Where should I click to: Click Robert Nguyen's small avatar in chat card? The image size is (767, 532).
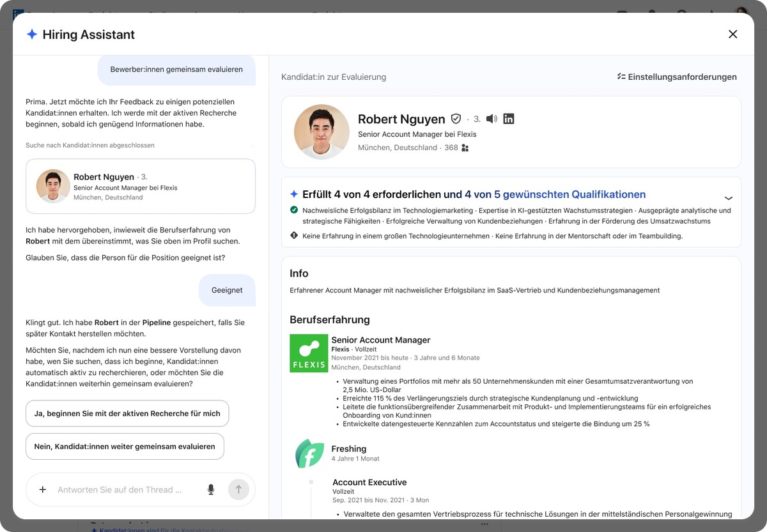[53, 186]
